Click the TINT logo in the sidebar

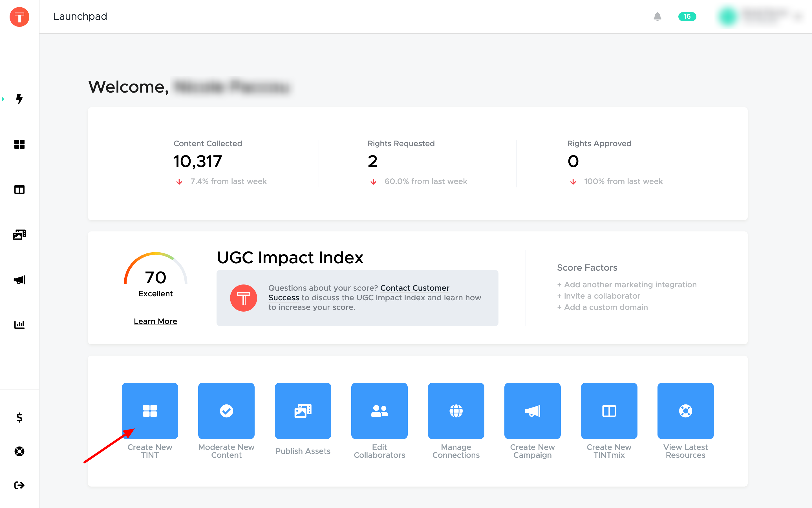point(19,17)
